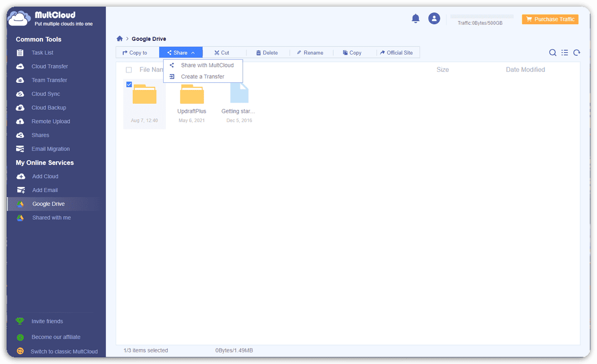Open Cloud Sync tool

(x=46, y=93)
